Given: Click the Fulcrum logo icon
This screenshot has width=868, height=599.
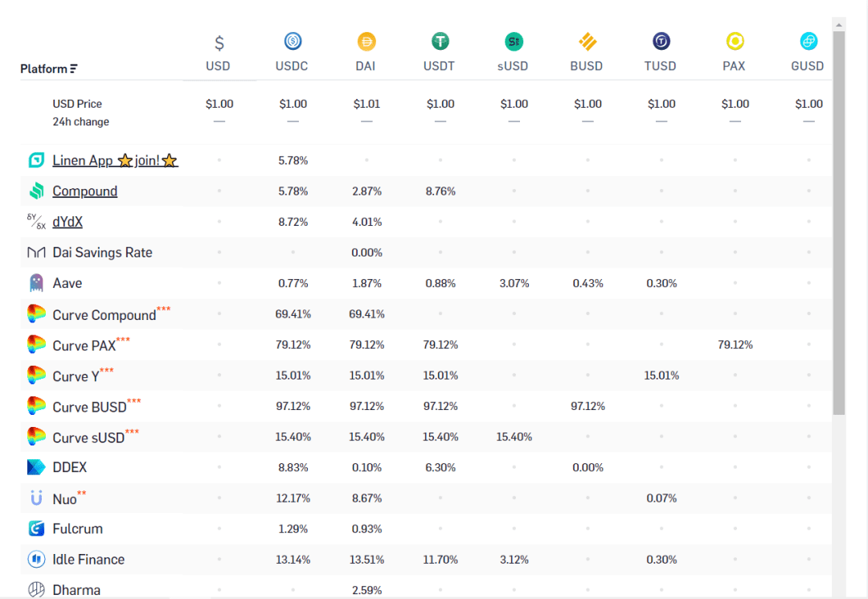Looking at the screenshot, I should click(36, 529).
